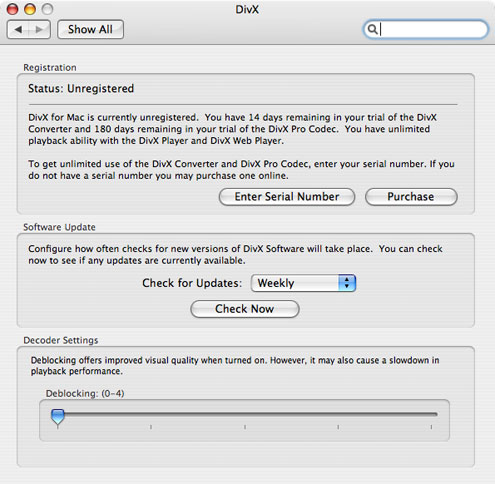The width and height of the screenshot is (495, 484).
Task: Click the 'Status: Unregistered' text
Action: [81, 89]
